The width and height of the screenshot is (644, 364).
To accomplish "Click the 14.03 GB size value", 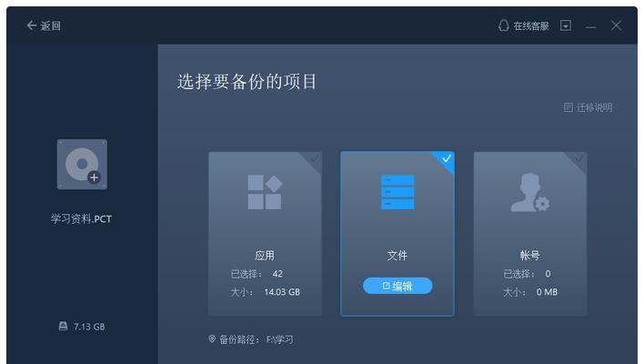I will 282,292.
